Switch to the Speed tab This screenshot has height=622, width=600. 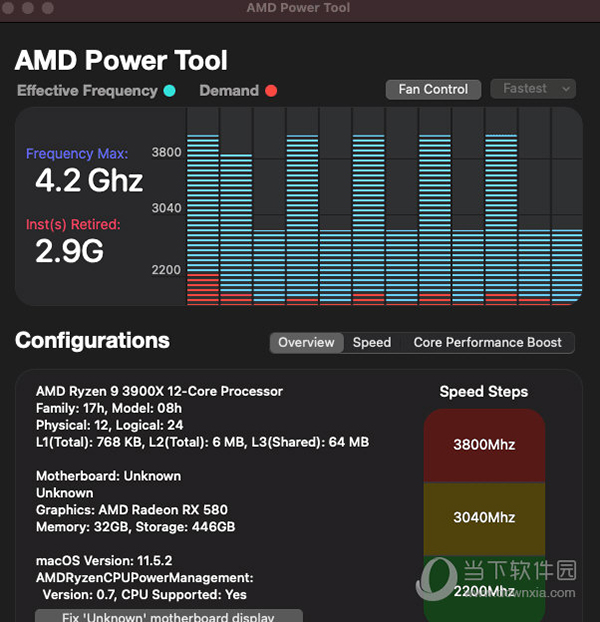pos(372,342)
